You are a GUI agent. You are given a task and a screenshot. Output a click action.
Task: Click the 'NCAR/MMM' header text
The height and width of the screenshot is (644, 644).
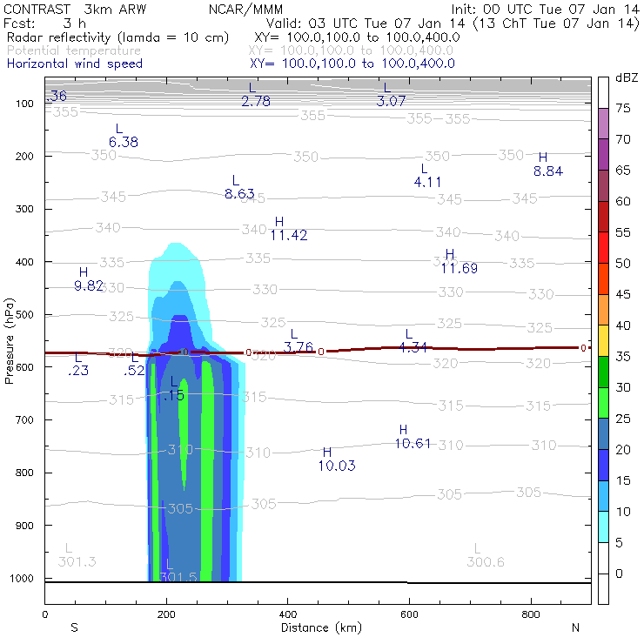pyautogui.click(x=245, y=10)
